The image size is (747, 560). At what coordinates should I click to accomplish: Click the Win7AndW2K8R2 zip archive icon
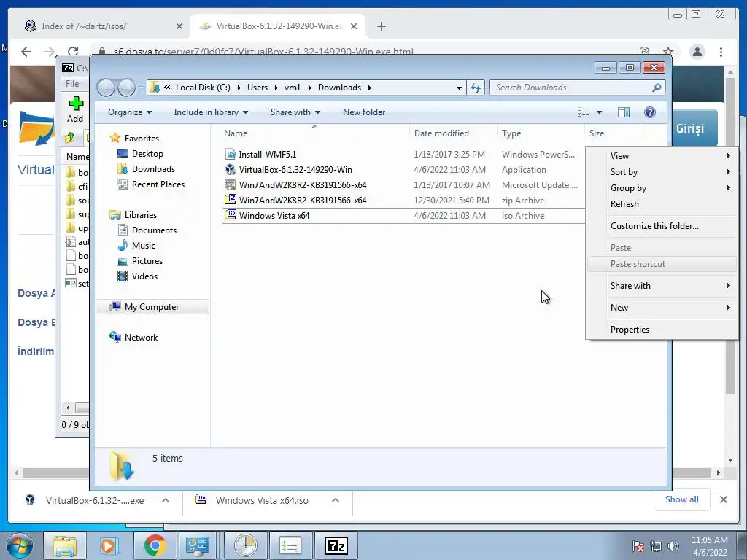(231, 200)
